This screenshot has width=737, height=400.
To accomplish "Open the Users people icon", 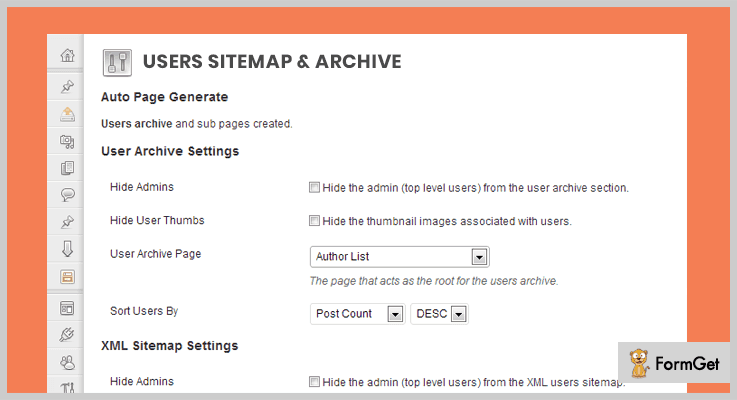I will [67, 362].
